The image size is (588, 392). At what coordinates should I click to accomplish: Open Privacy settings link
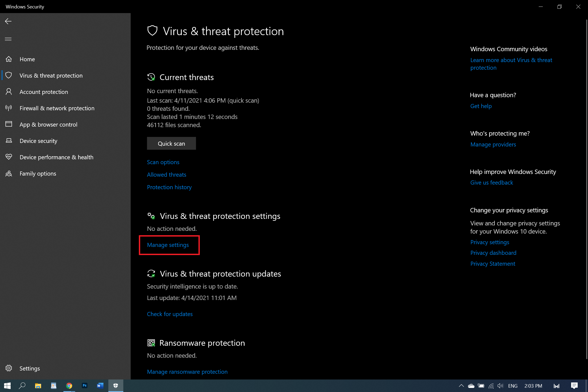click(x=490, y=242)
